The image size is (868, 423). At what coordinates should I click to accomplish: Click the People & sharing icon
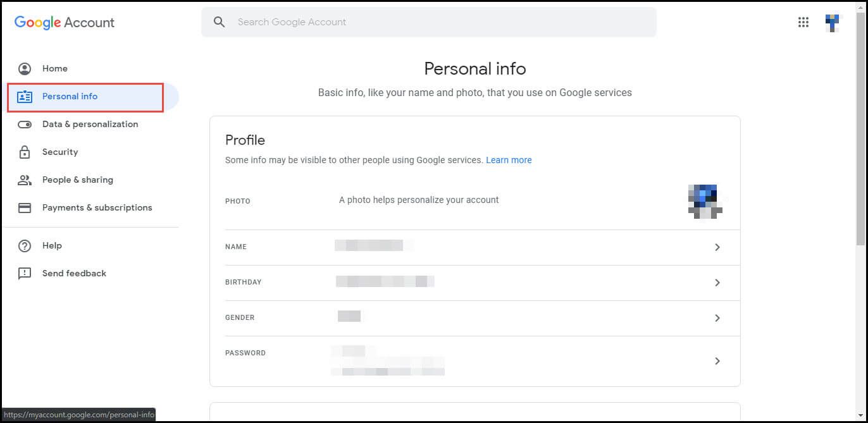25,180
